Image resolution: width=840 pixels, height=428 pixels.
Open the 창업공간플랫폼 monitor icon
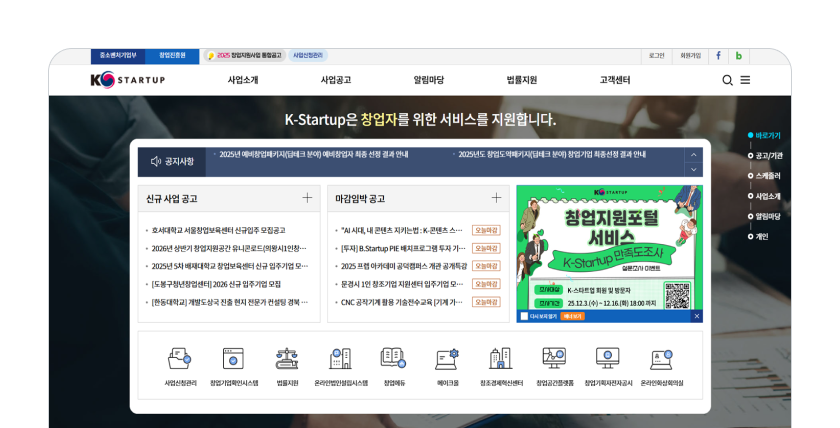(x=554, y=358)
